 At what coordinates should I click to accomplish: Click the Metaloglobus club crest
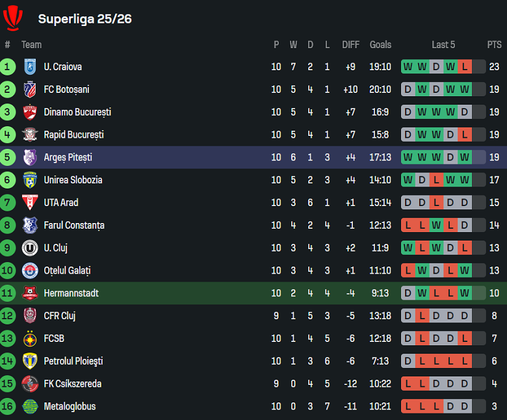coord(30,406)
